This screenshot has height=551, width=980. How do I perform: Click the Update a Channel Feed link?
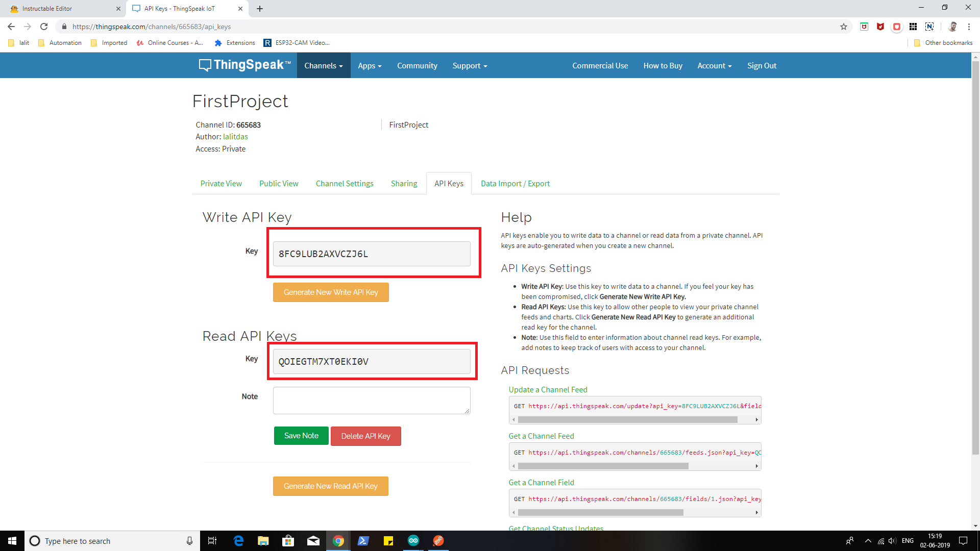pyautogui.click(x=548, y=390)
